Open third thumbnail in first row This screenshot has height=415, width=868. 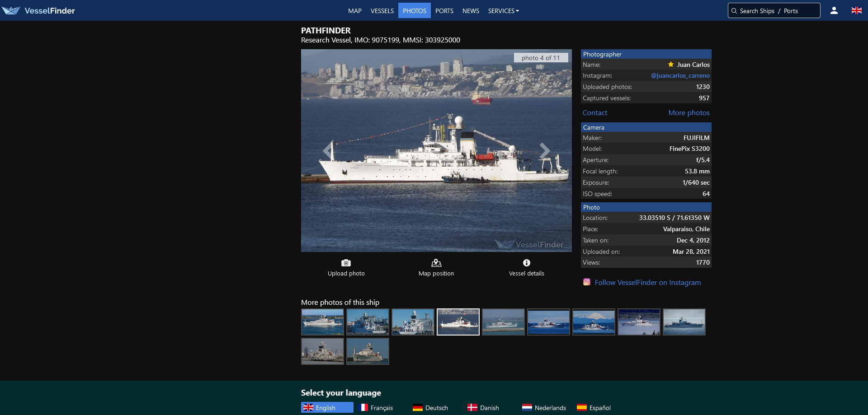click(413, 322)
